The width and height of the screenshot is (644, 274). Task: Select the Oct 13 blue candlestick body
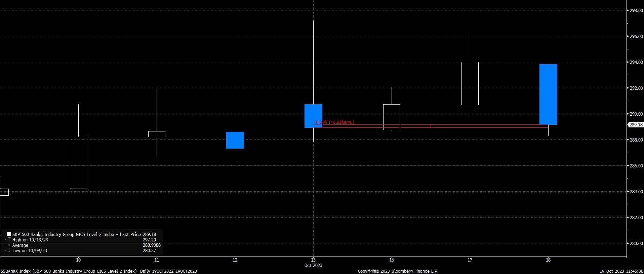(313, 116)
